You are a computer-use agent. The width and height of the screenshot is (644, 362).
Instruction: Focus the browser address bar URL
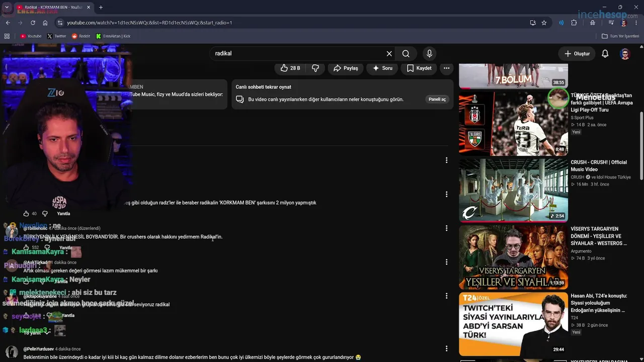149,23
